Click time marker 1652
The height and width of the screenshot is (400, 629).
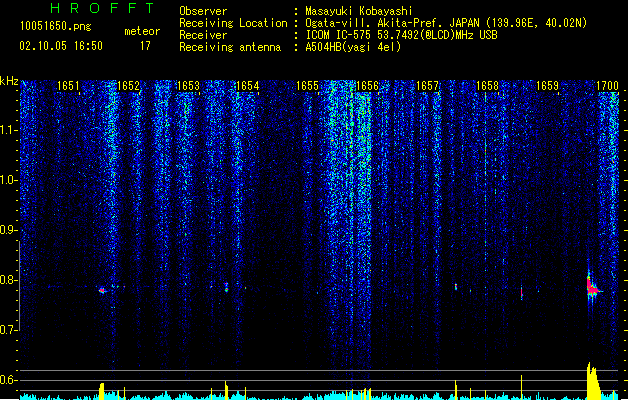(x=128, y=86)
